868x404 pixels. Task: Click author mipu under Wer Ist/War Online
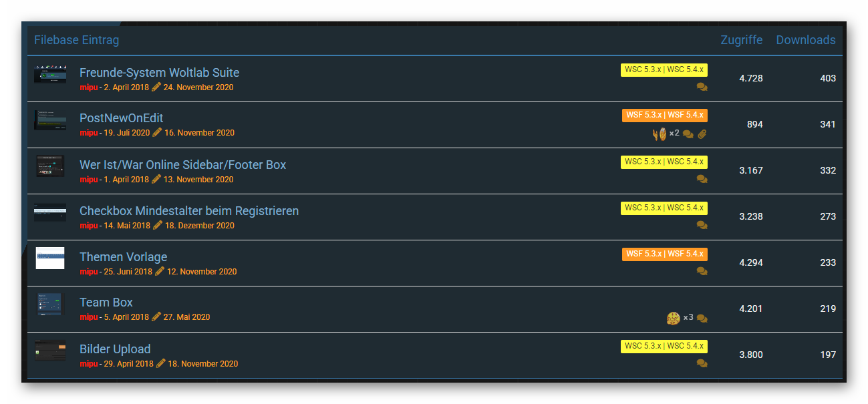[x=88, y=180]
